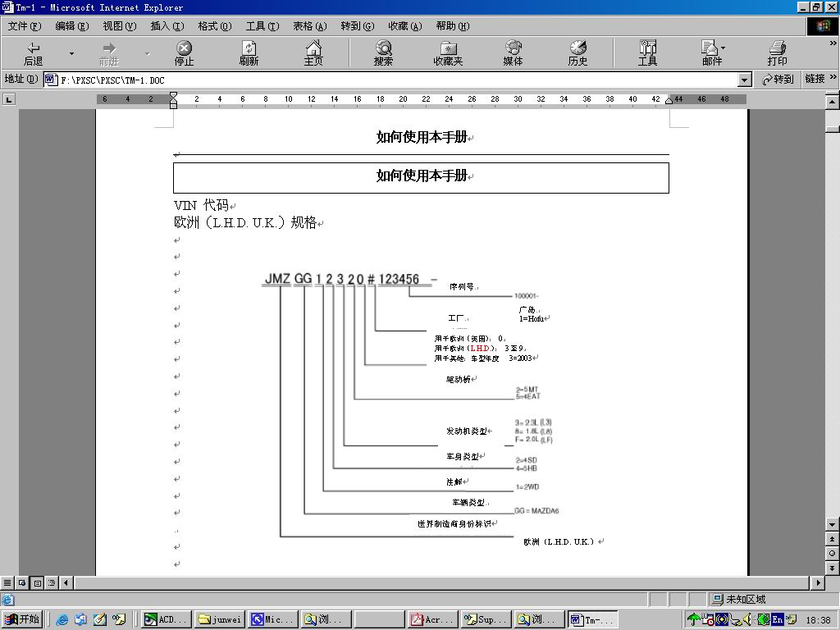Open the 格式 menu
The width and height of the screenshot is (840, 630).
click(215, 25)
